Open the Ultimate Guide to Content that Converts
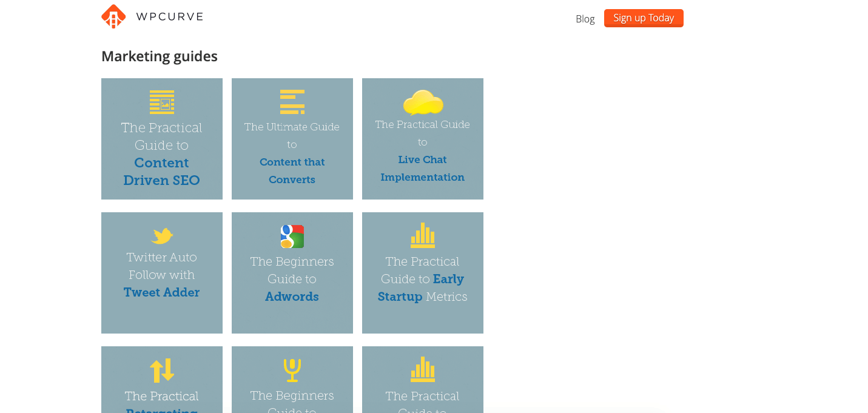 292,153
